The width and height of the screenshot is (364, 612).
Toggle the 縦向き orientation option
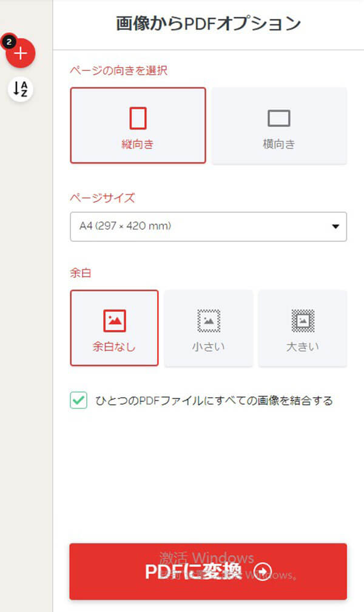[x=137, y=125]
